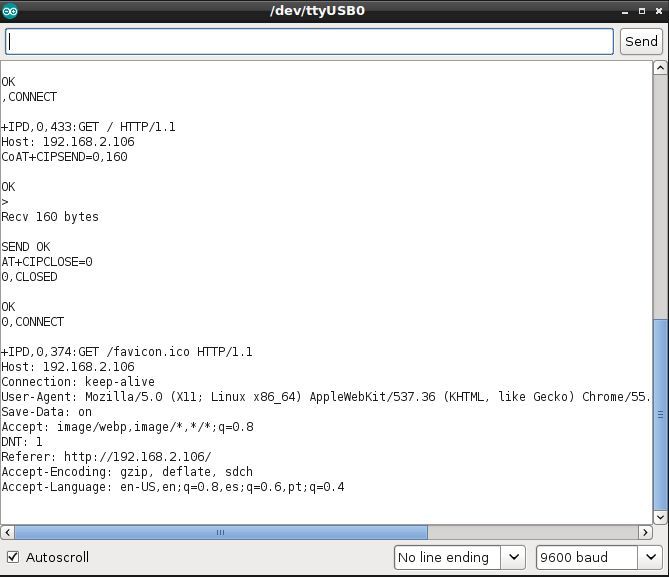Maximize the /dev/ttyUSB0 window

click(642, 12)
